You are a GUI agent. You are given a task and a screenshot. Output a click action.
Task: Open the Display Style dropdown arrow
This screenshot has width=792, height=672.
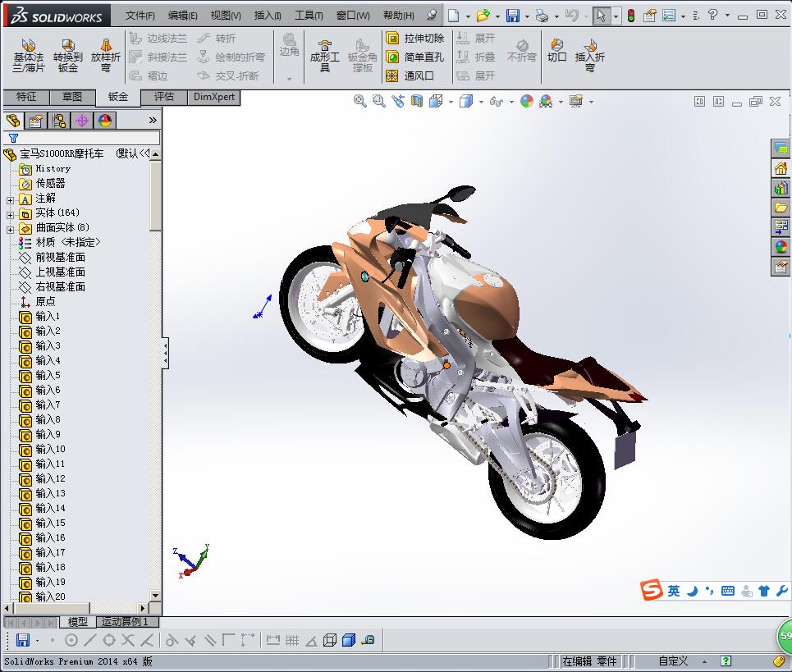[481, 102]
